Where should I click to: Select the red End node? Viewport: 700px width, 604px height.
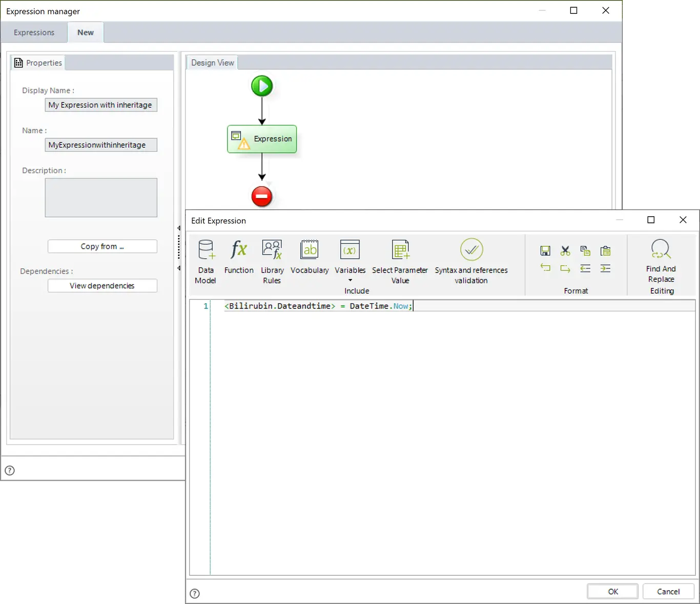262,196
